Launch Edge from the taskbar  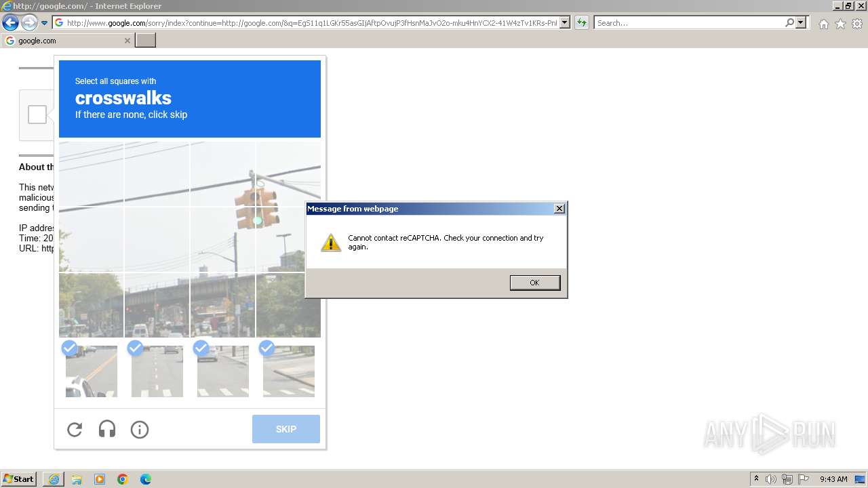[x=146, y=479]
